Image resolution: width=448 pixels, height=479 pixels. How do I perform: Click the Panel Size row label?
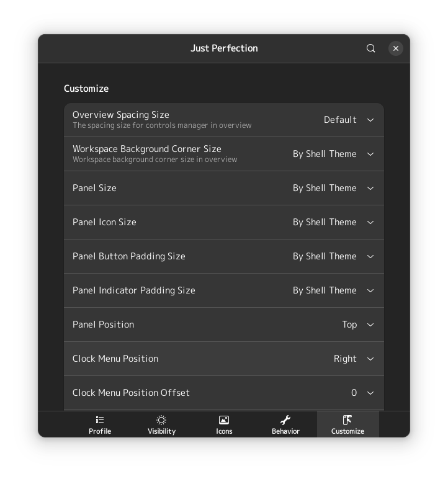[x=94, y=188]
